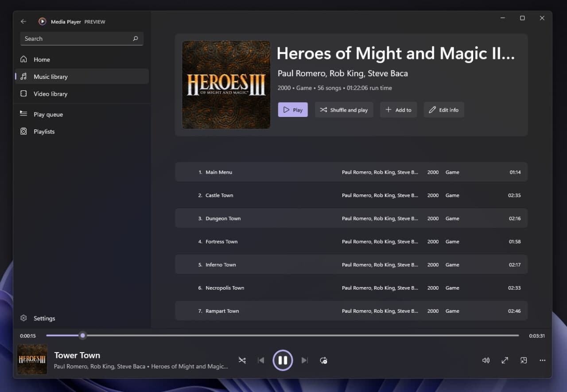Toggle repeat mode icon
The image size is (567, 392).
point(323,361)
